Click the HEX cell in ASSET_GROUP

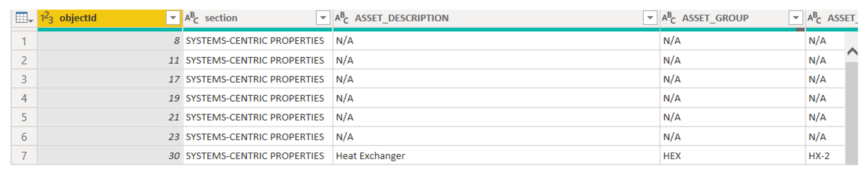pos(672,156)
